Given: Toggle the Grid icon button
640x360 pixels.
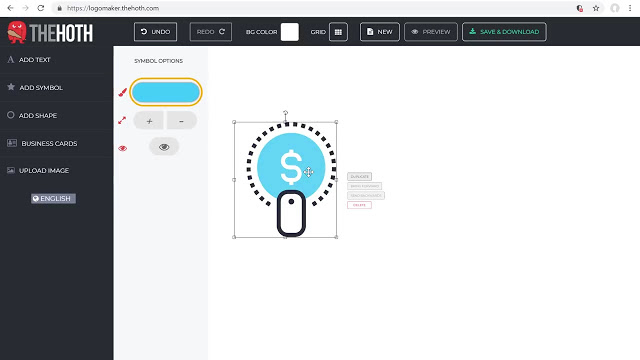Looking at the screenshot, I should [x=338, y=32].
